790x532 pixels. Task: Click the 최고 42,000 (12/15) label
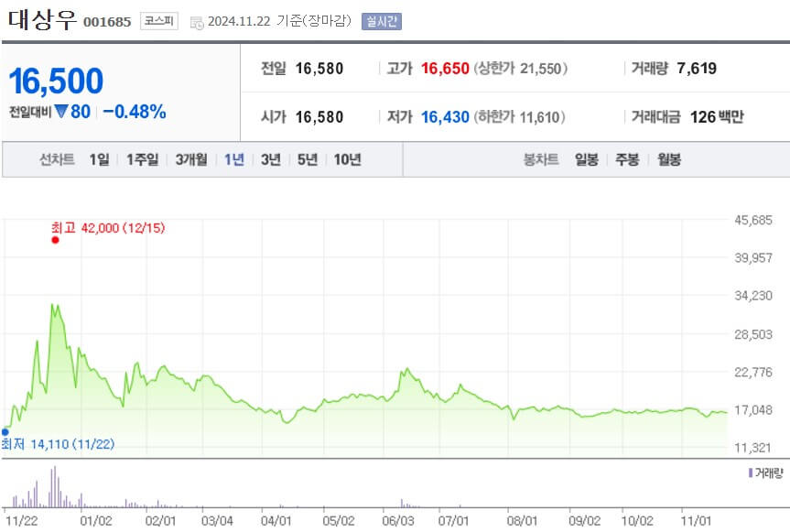click(108, 228)
